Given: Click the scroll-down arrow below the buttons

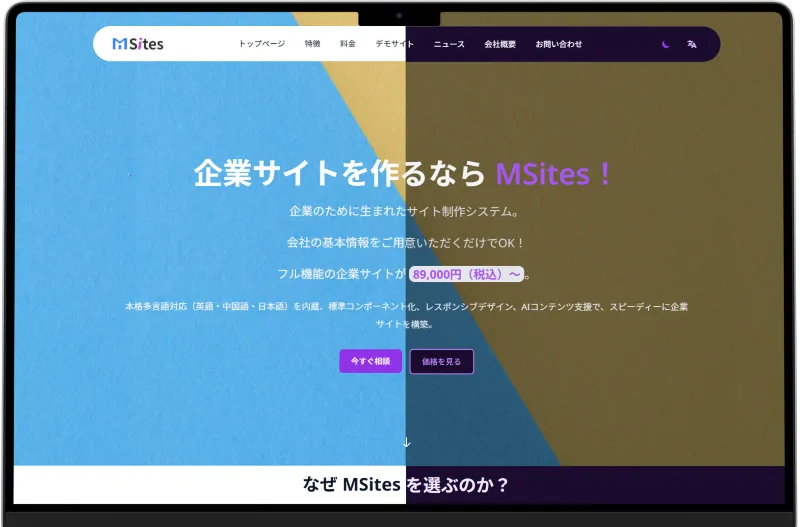Looking at the screenshot, I should [406, 442].
